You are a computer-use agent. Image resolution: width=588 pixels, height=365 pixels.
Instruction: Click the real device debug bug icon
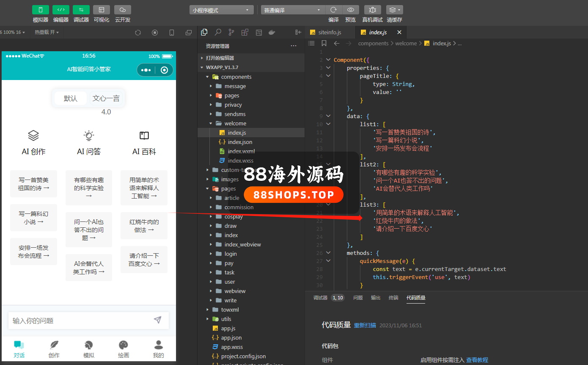[372, 10]
